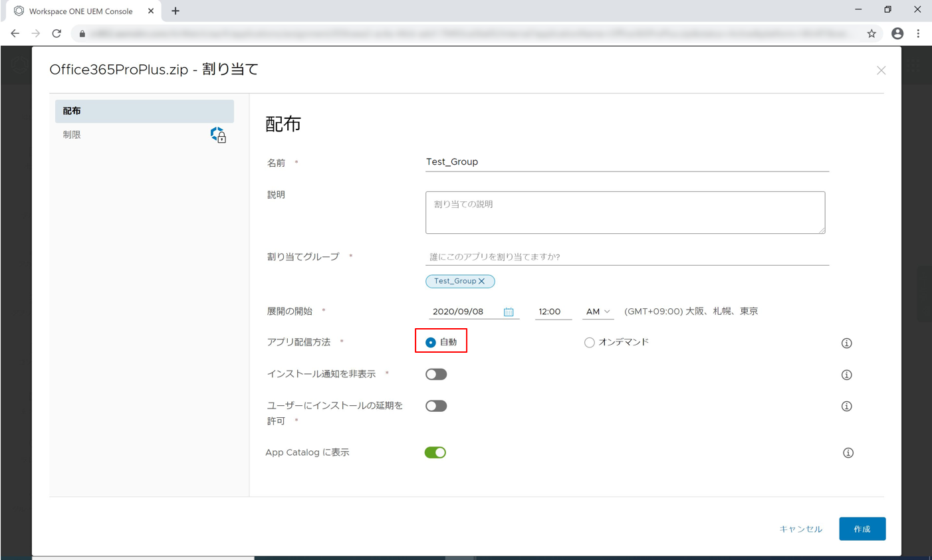Remove the Test_Group tag with X
Image resolution: width=932 pixels, height=560 pixels.
click(x=482, y=281)
